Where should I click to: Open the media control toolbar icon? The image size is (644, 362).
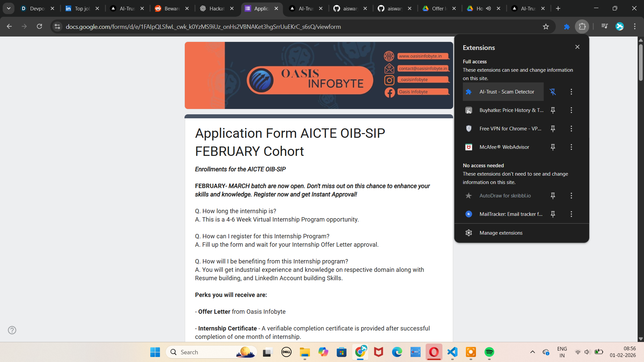pyautogui.click(x=604, y=26)
